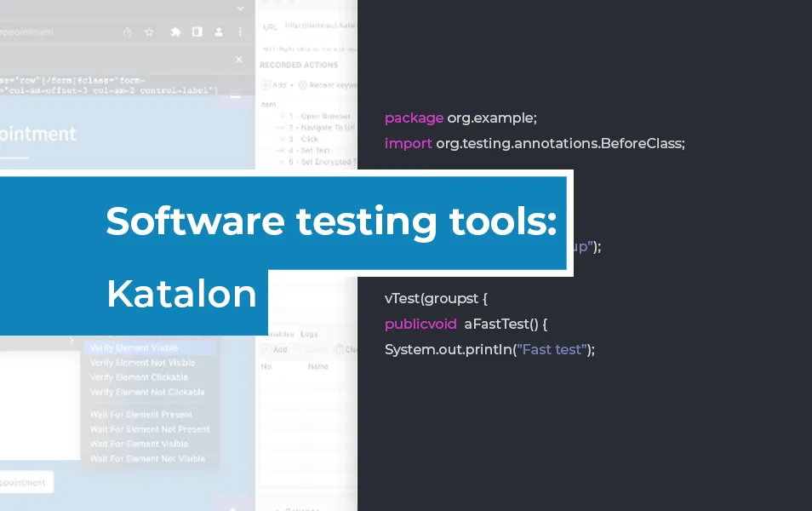The width and height of the screenshot is (812, 511).
Task: Open Recent keywords using the history icon
Action: [303, 83]
